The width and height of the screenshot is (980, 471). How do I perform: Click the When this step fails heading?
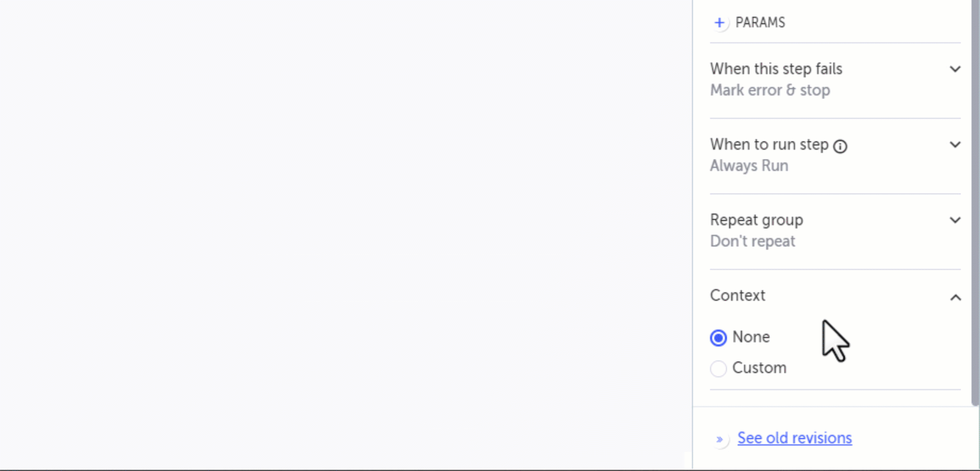776,69
